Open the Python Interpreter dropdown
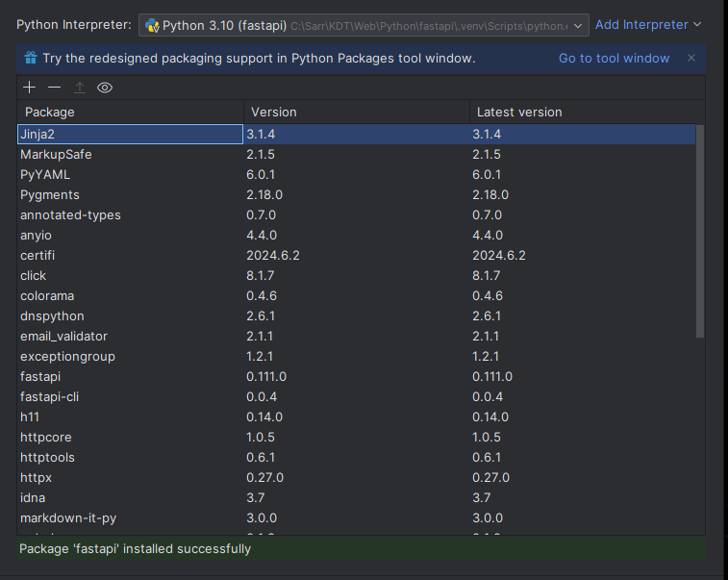 click(x=364, y=25)
